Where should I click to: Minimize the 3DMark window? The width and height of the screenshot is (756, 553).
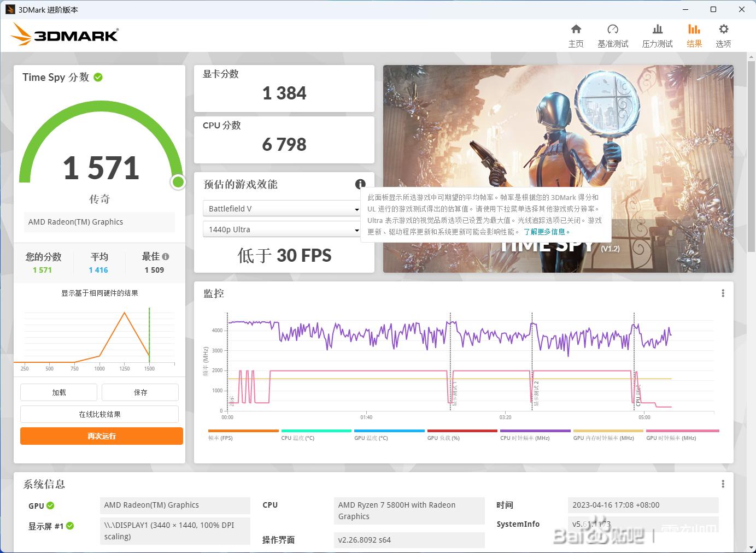(687, 9)
